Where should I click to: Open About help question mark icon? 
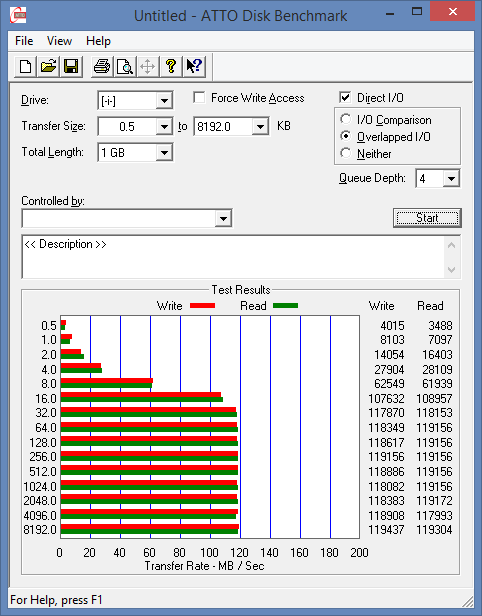pos(170,66)
